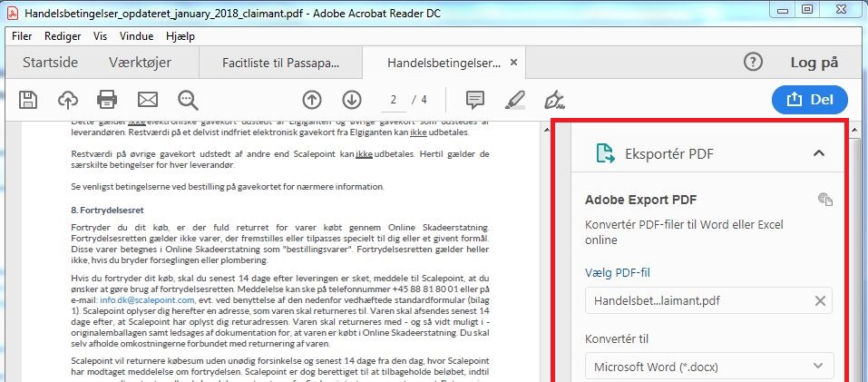Click the Adobe PDF icon in title bar

(x=15, y=12)
